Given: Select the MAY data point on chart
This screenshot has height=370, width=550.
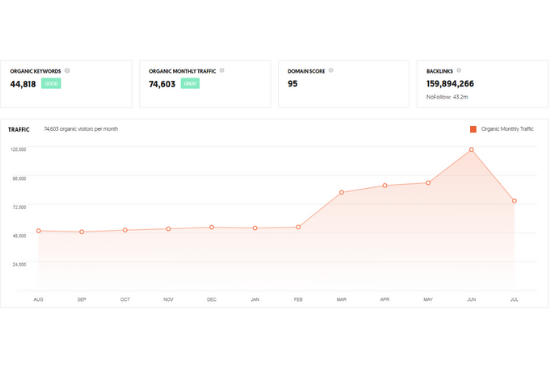Looking at the screenshot, I should [428, 183].
